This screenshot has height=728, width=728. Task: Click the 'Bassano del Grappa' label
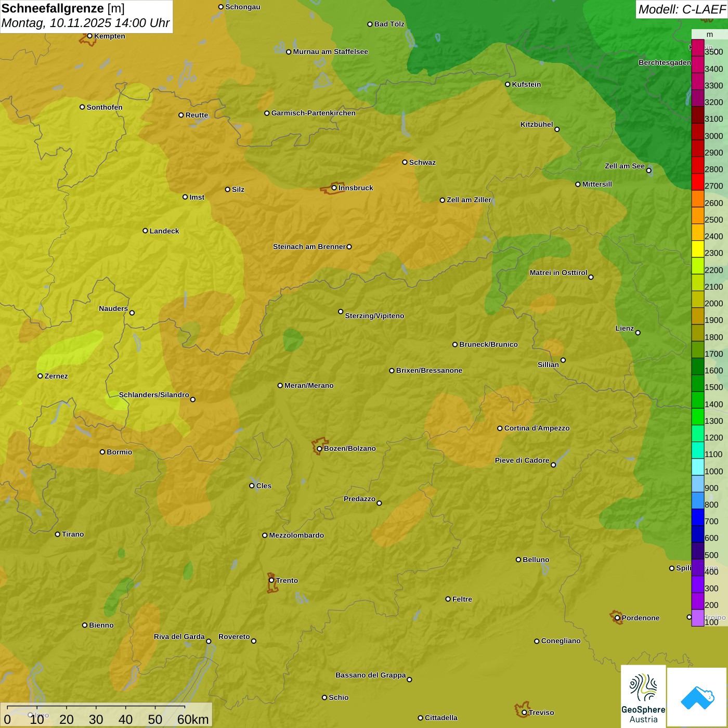coord(370,675)
